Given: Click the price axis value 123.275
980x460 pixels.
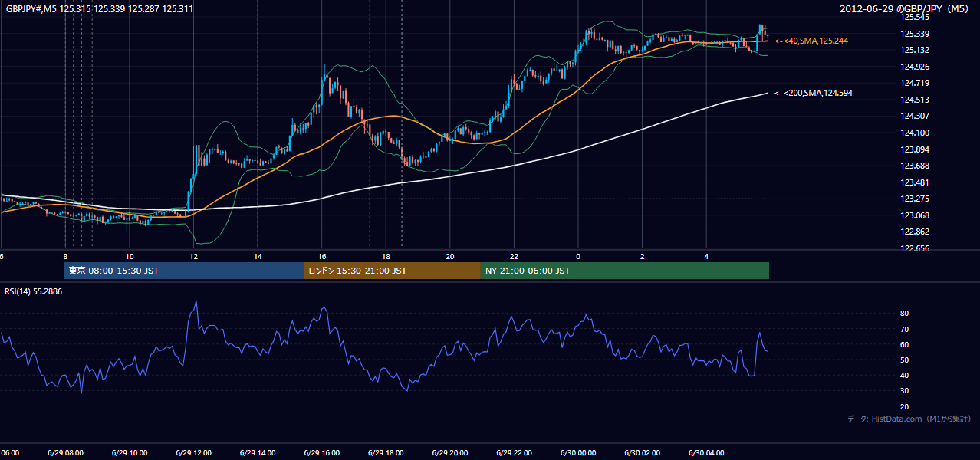Looking at the screenshot, I should point(916,199).
